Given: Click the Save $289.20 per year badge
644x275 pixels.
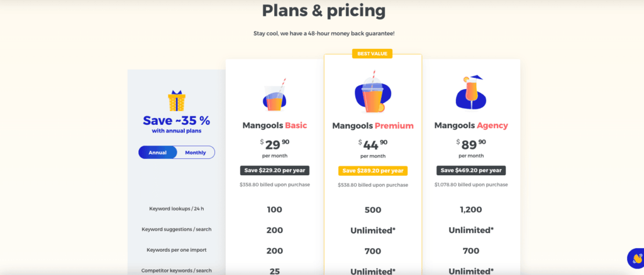Looking at the screenshot, I should [x=373, y=170].
